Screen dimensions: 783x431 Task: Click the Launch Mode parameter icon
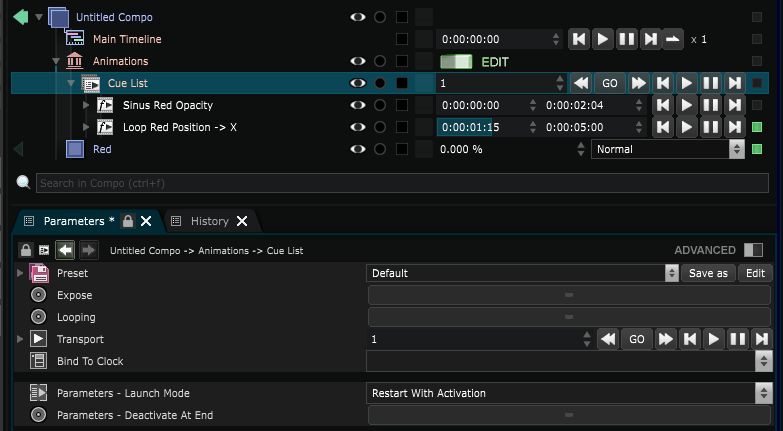pyautogui.click(x=38, y=393)
